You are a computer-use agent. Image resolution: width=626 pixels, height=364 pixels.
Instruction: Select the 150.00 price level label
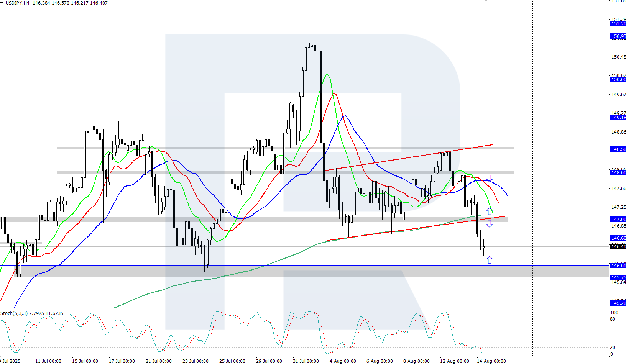point(618,80)
